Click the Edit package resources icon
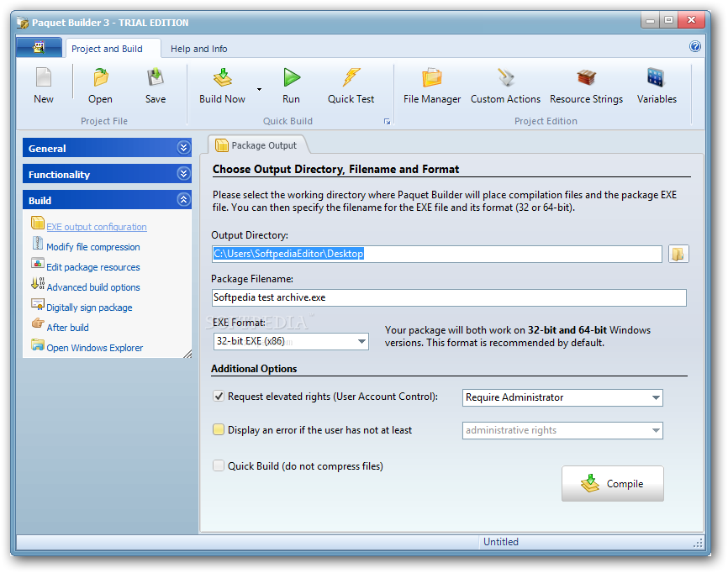Screen dimensions: 728x573 coord(38,263)
